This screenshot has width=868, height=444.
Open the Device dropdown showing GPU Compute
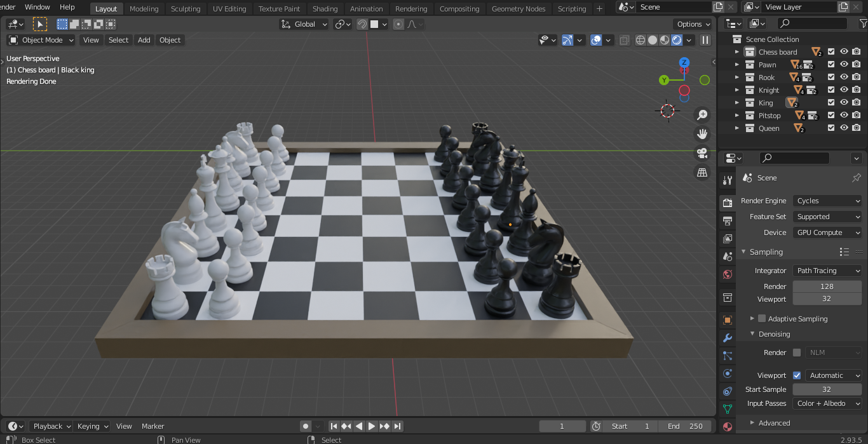[827, 232]
